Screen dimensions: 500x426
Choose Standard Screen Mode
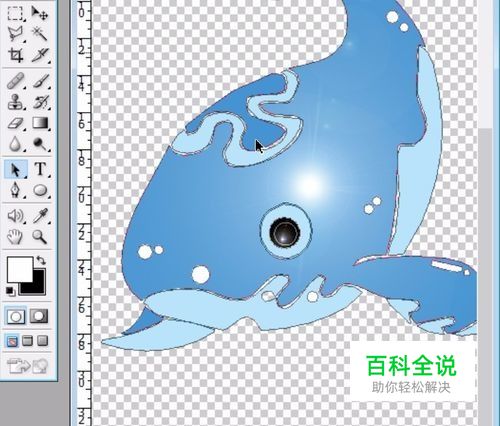click(12, 341)
